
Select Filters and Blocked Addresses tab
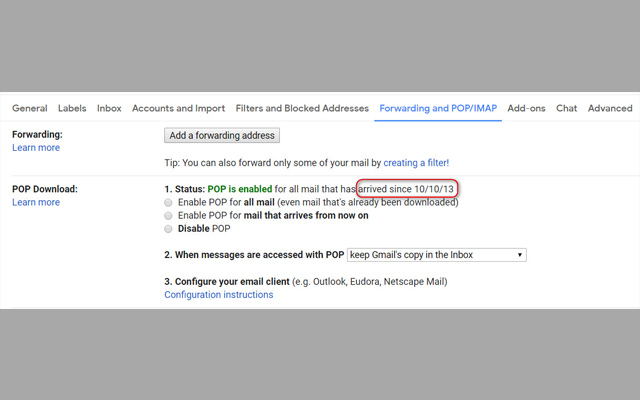[302, 108]
